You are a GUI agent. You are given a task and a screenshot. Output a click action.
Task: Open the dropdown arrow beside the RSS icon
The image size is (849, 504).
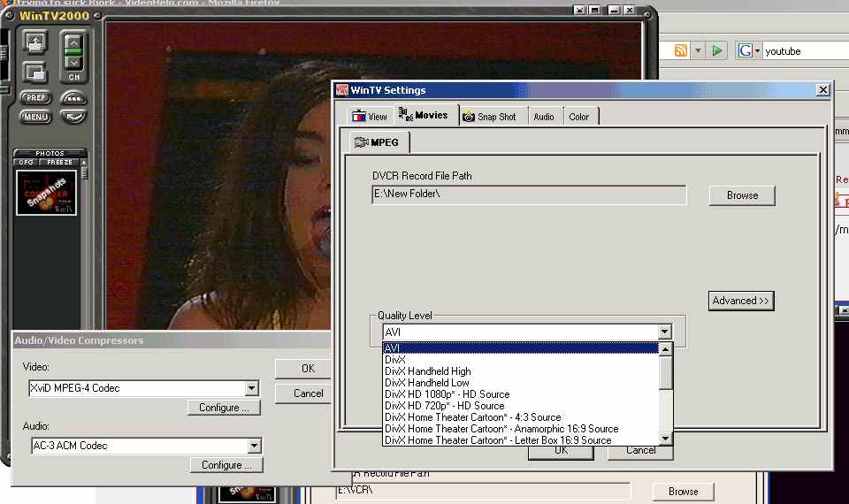pos(698,51)
